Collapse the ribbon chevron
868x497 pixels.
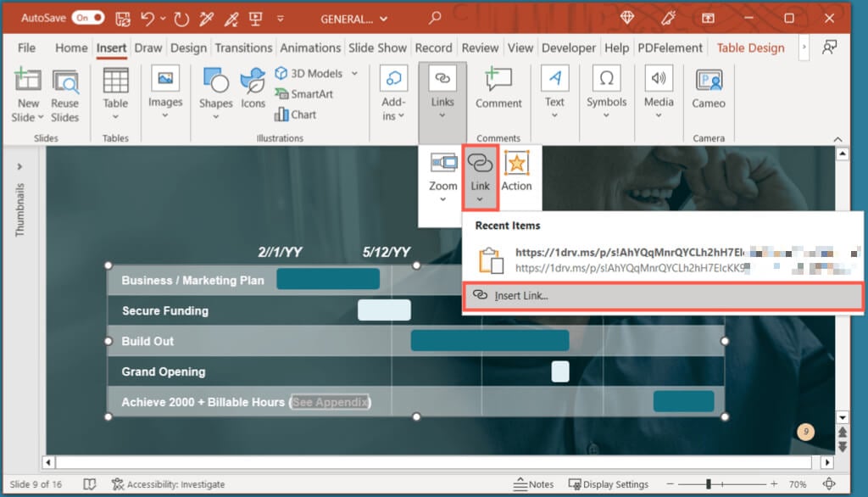[x=837, y=139]
